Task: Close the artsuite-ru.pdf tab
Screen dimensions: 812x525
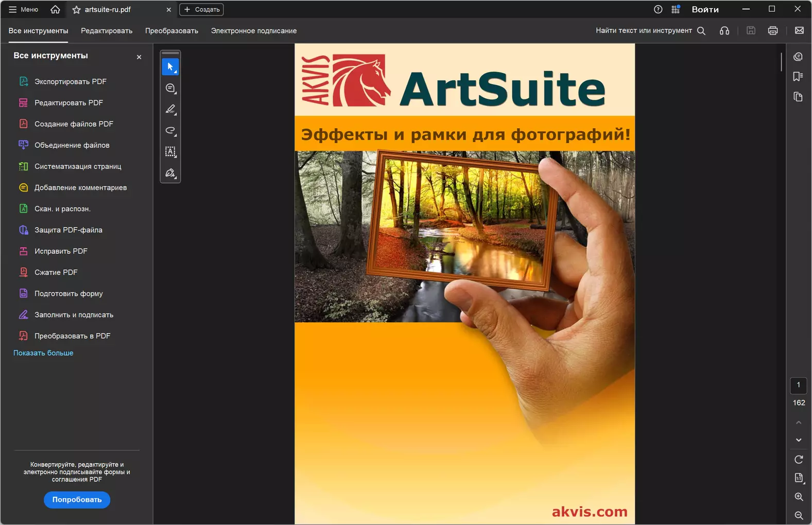Action: 168,10
